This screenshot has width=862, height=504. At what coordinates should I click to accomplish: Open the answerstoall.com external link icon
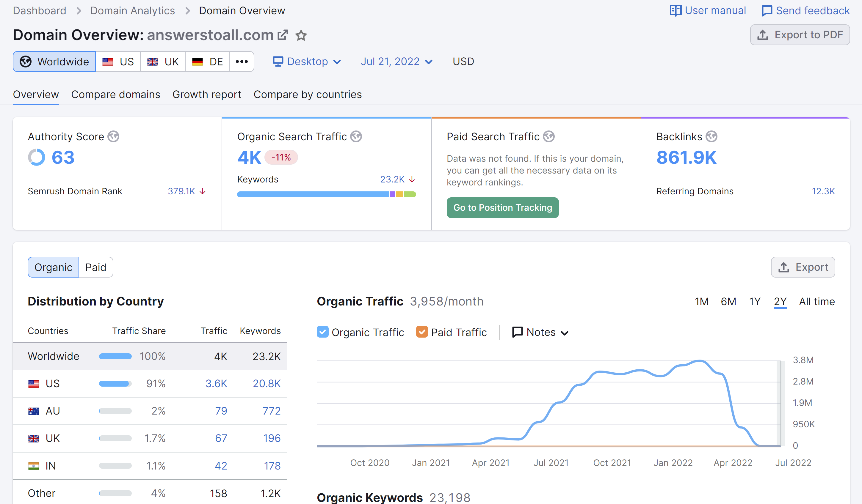tap(283, 35)
